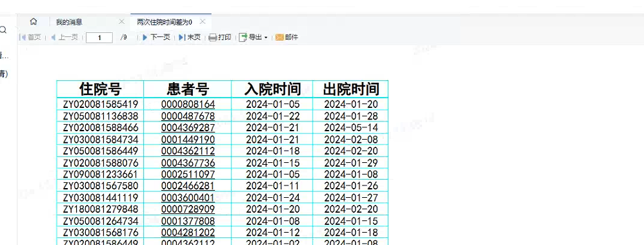Click admission date 2024-01-24
Screen dimensions: 644x245
pyautogui.click(x=272, y=198)
